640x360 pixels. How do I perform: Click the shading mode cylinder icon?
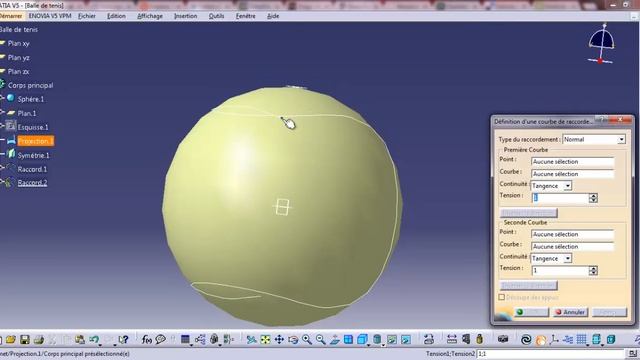click(x=377, y=340)
